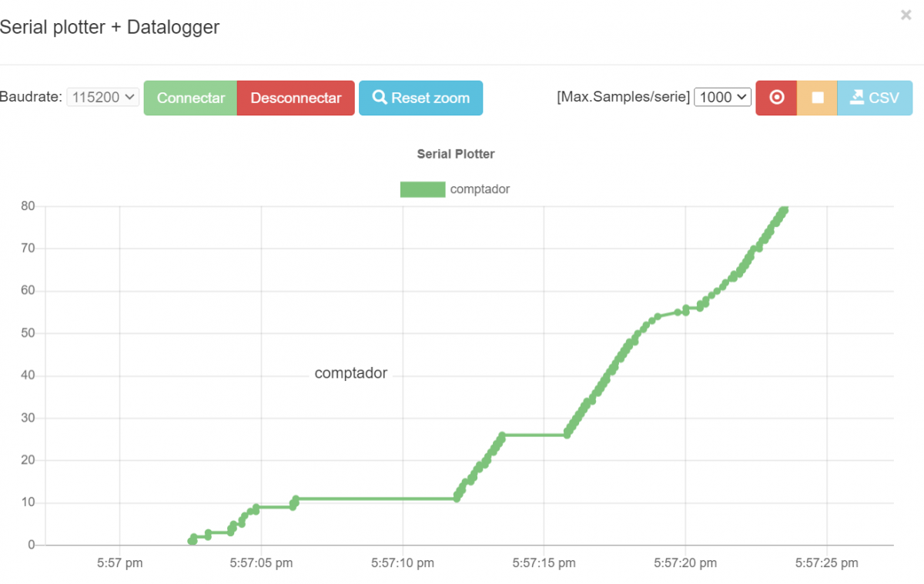
Task: Start recording with the red record button
Action: [776, 98]
